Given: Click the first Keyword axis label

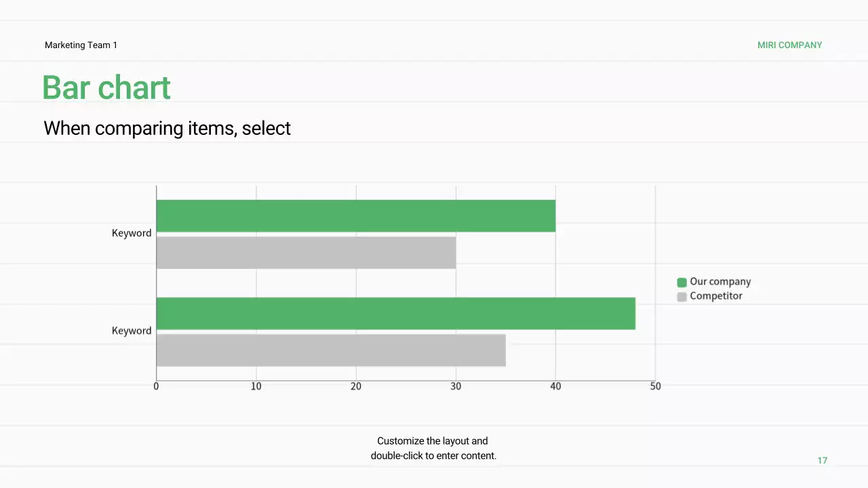Looking at the screenshot, I should [132, 233].
